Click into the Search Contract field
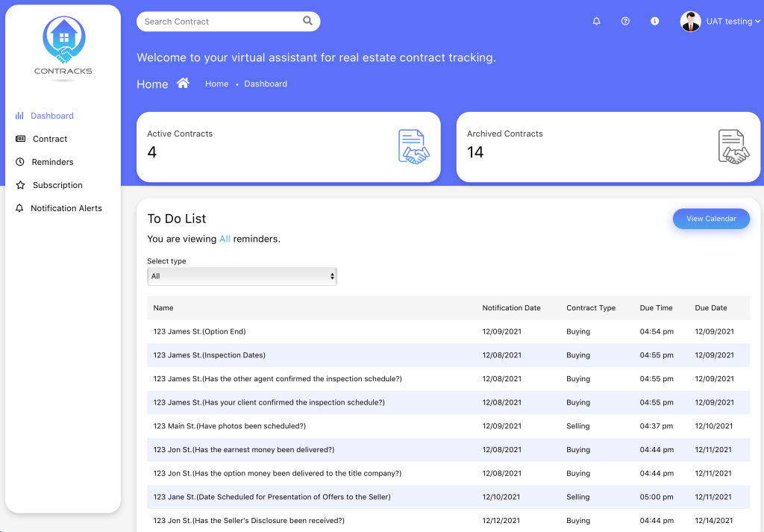 pos(220,22)
